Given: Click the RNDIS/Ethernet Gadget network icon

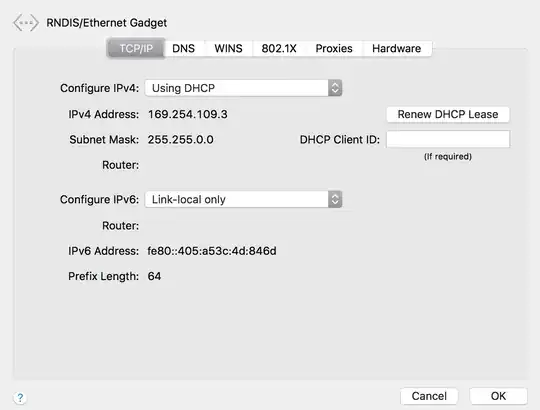Looking at the screenshot, I should tap(25, 23).
